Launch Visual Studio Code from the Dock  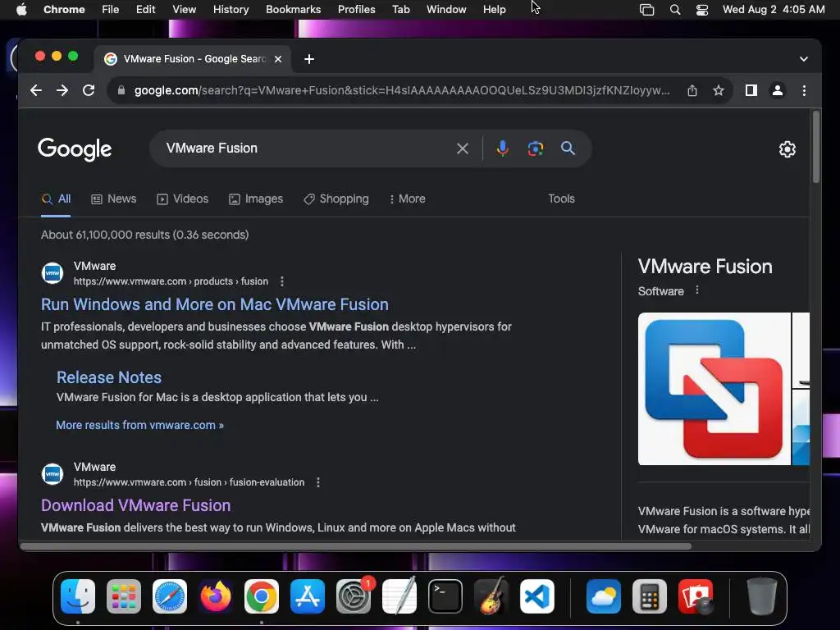[x=536, y=596]
